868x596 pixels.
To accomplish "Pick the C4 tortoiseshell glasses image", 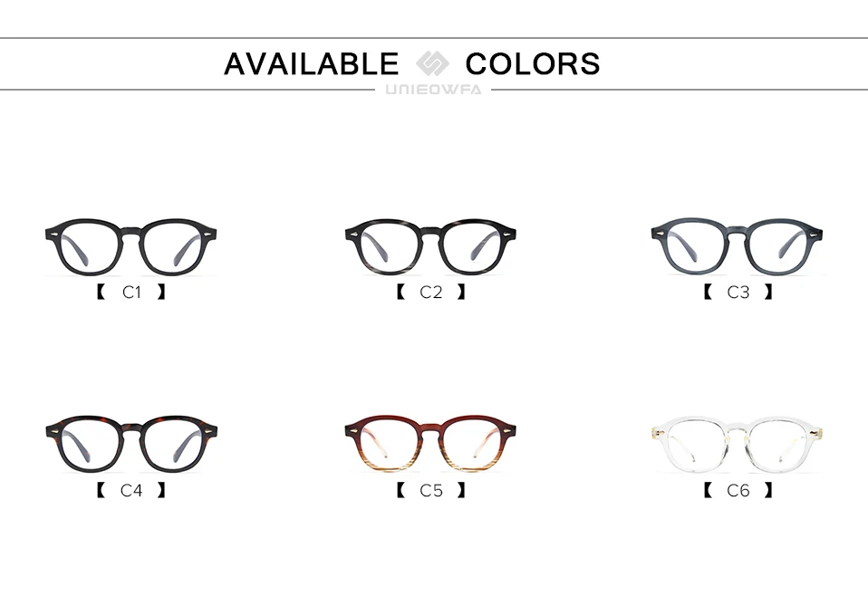I will click(x=131, y=444).
